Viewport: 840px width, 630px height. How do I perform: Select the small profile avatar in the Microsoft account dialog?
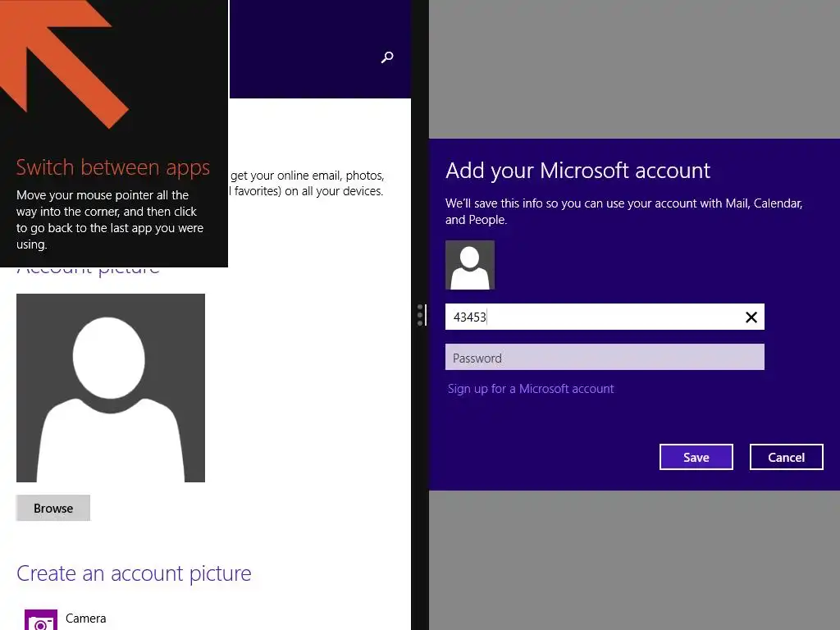(470, 265)
